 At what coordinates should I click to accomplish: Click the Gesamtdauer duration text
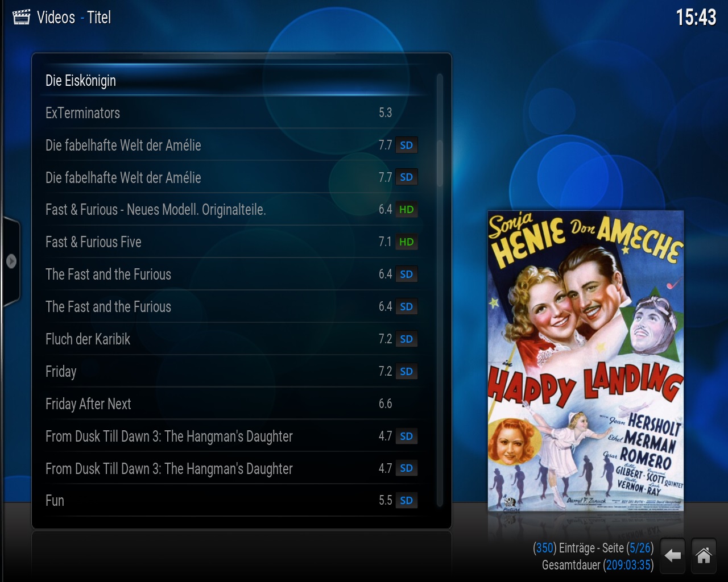tap(598, 566)
